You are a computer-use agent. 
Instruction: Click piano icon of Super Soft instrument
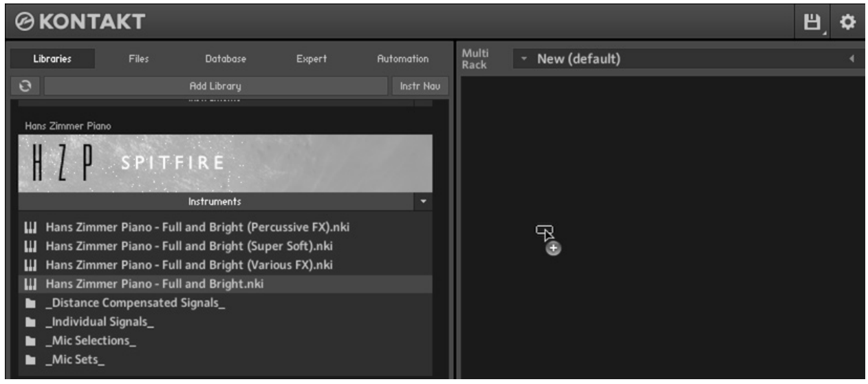tap(30, 246)
